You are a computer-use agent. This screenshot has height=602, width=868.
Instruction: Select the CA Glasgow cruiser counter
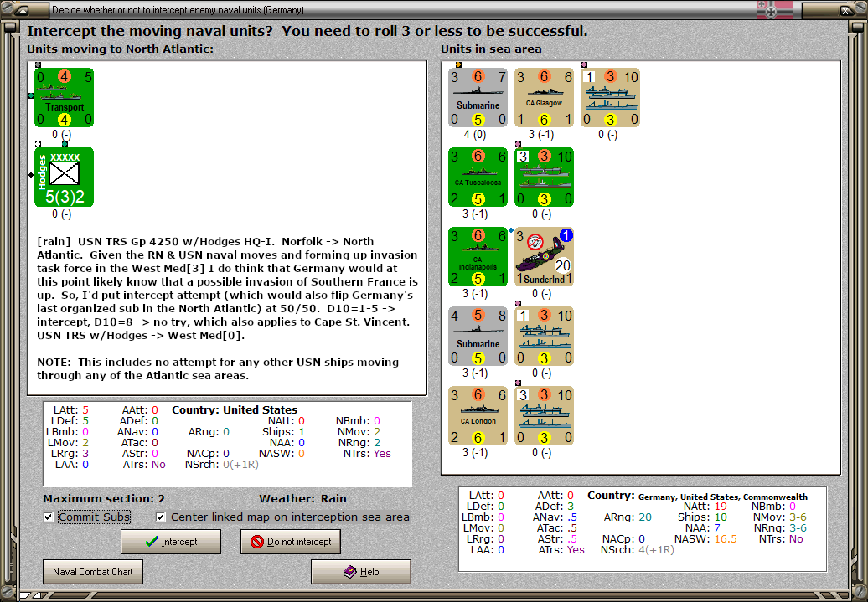pos(544,97)
